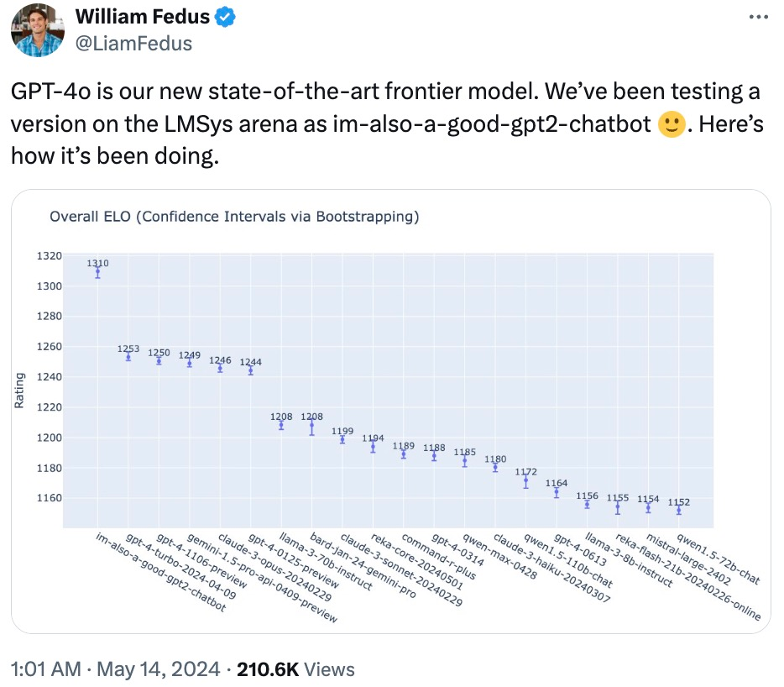Click the chart title Overall ELO text

pyautogui.click(x=234, y=217)
